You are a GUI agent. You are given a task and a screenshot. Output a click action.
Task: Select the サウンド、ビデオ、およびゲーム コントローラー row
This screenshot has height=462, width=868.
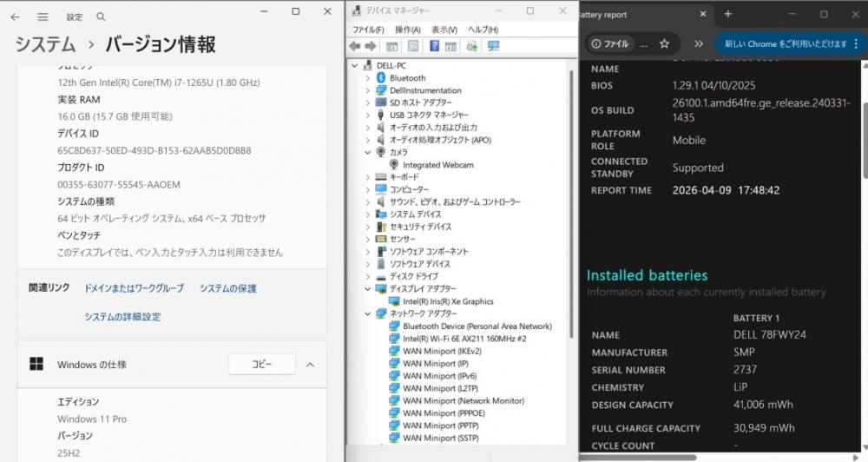point(455,201)
